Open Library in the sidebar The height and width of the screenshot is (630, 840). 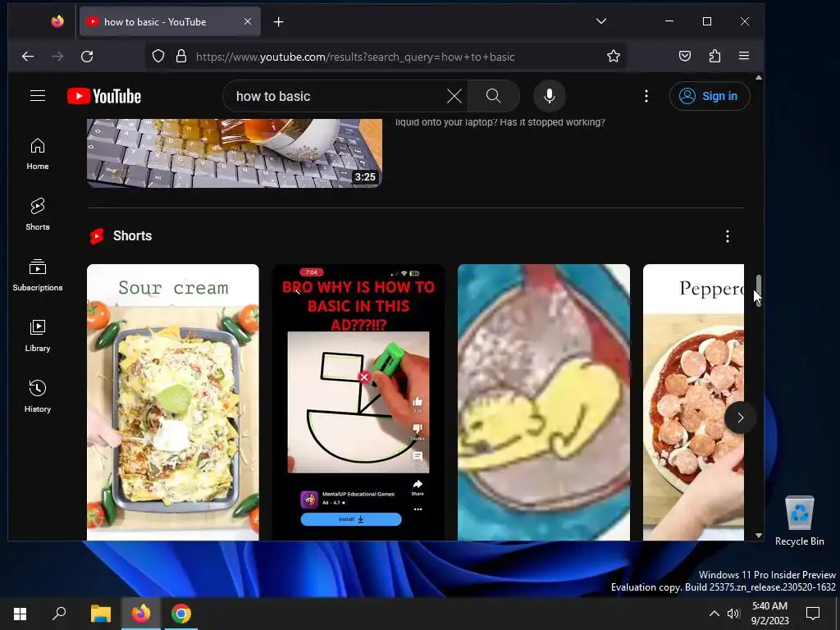pyautogui.click(x=38, y=336)
